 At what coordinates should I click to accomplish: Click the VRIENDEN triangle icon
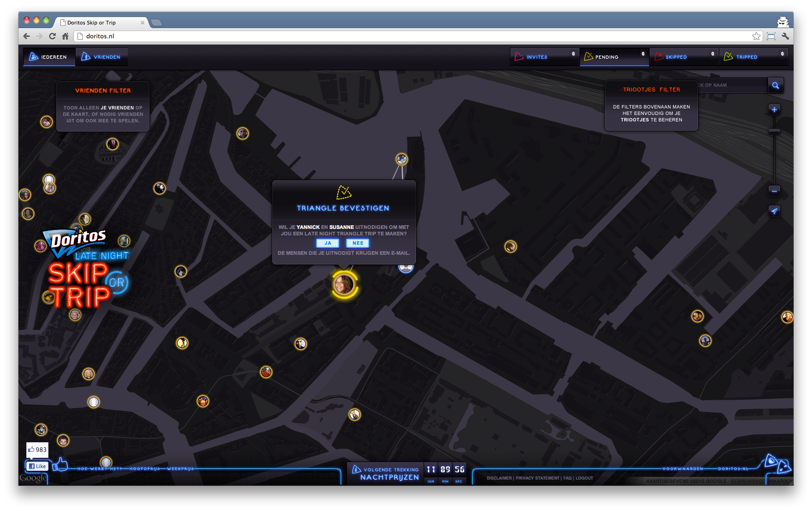point(86,56)
